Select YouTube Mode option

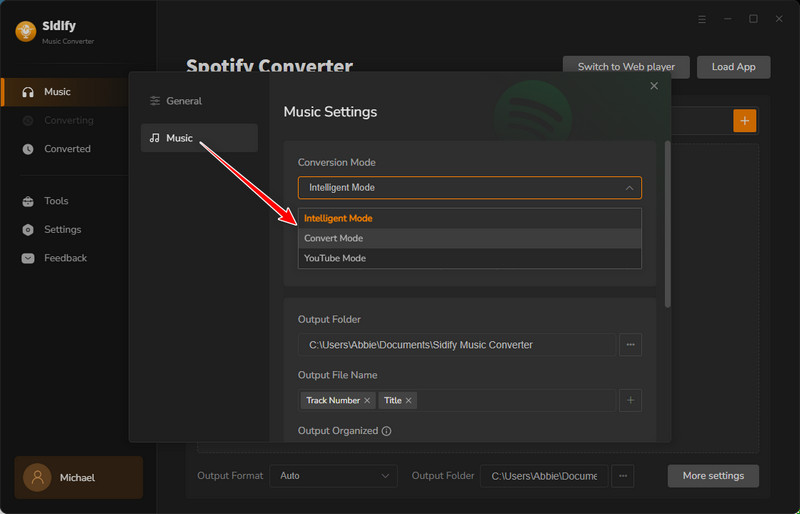pos(469,258)
